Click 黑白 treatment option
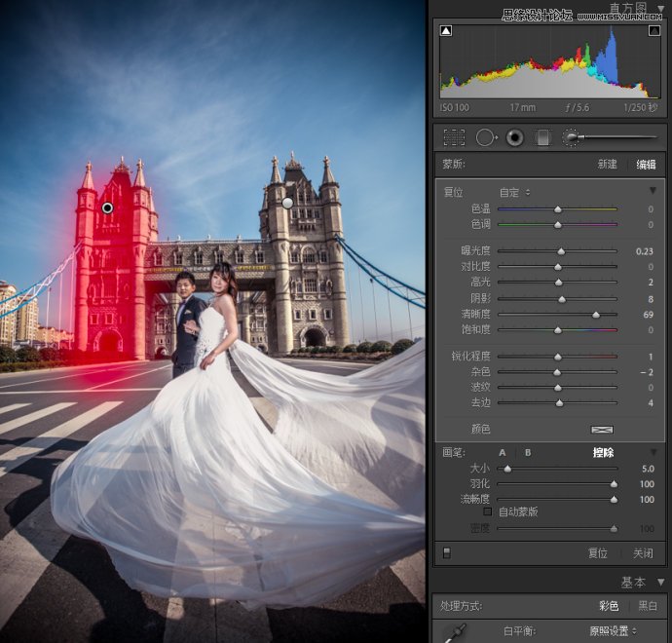This screenshot has width=672, height=643. [648, 606]
